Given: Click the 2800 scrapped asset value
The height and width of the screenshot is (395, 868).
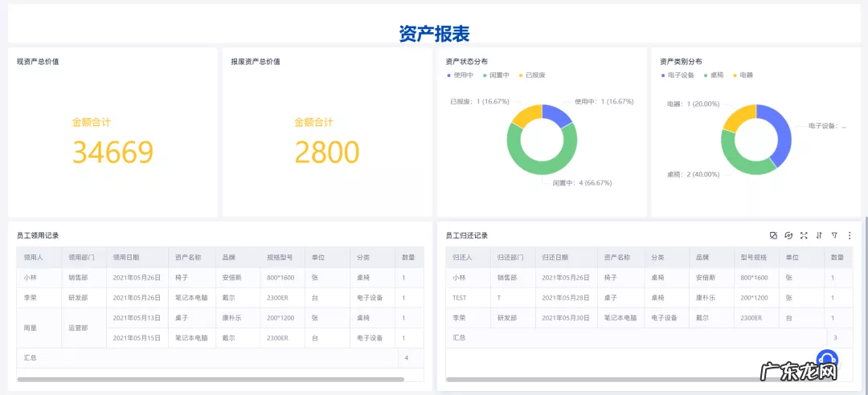Looking at the screenshot, I should 326,152.
